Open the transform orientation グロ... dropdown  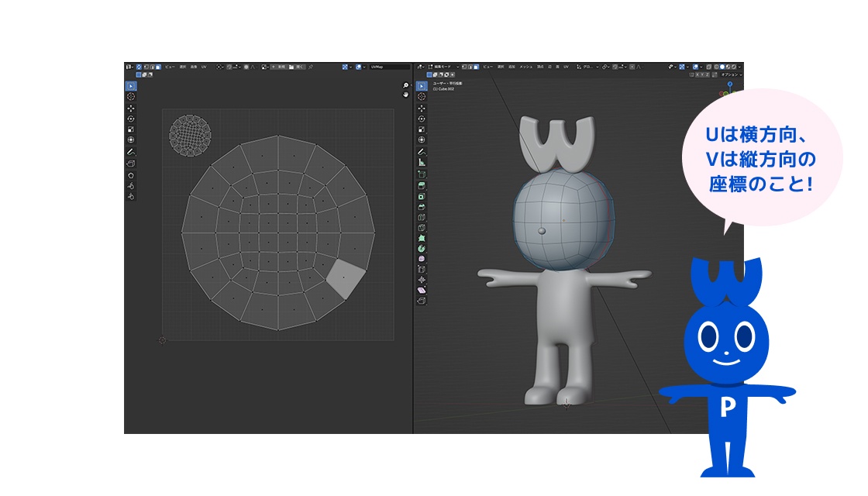(591, 67)
